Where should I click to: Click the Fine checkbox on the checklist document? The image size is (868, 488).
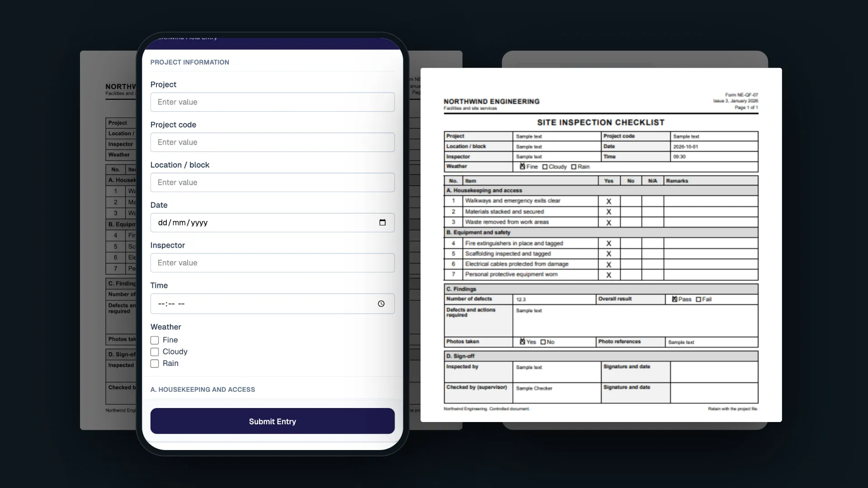click(522, 166)
